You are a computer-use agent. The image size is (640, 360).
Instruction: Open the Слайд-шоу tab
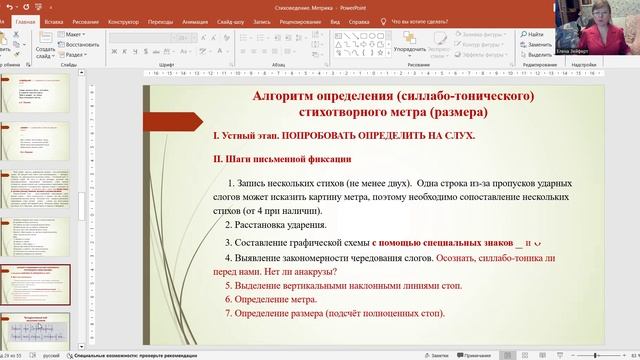(x=231, y=22)
